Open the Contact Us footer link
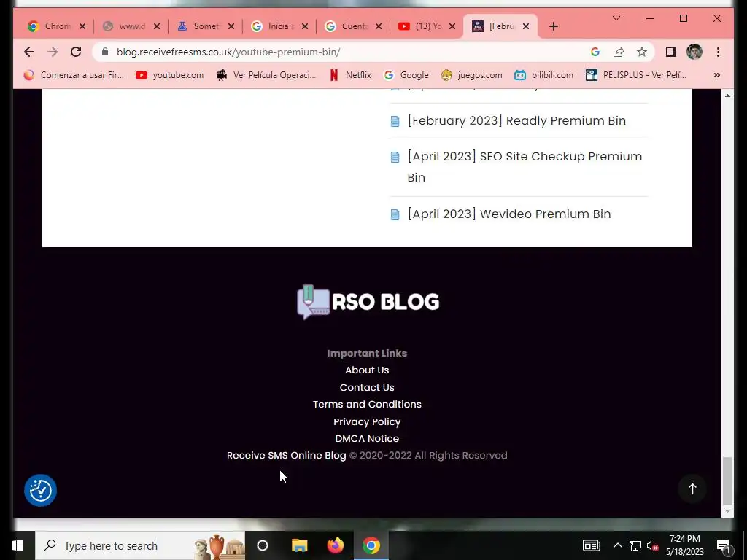Image resolution: width=747 pixels, height=560 pixels. 367,388
